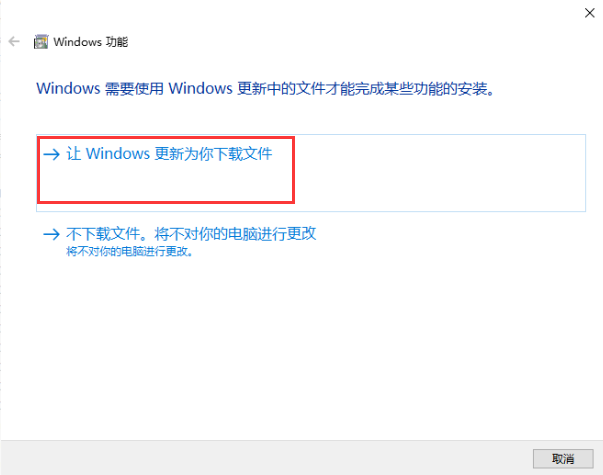Click the Windows 功能 title icon
Screen dimensions: 603x475
point(41,42)
